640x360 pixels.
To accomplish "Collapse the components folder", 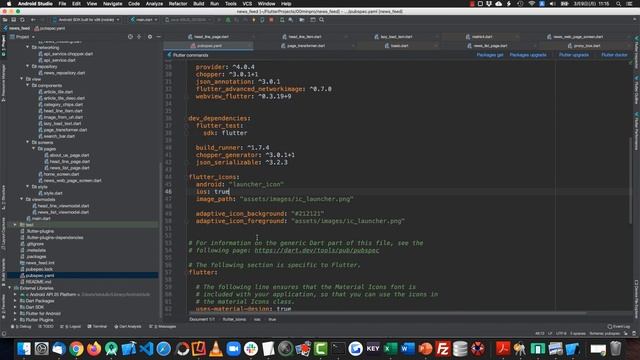I will pos(28,85).
